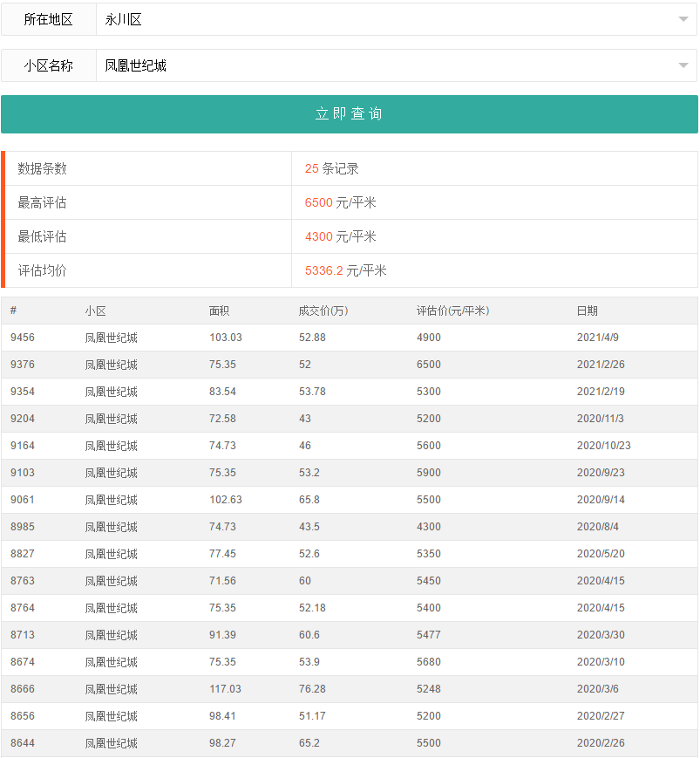
Task: Click the 所在地区 field label
Action: coord(48,19)
